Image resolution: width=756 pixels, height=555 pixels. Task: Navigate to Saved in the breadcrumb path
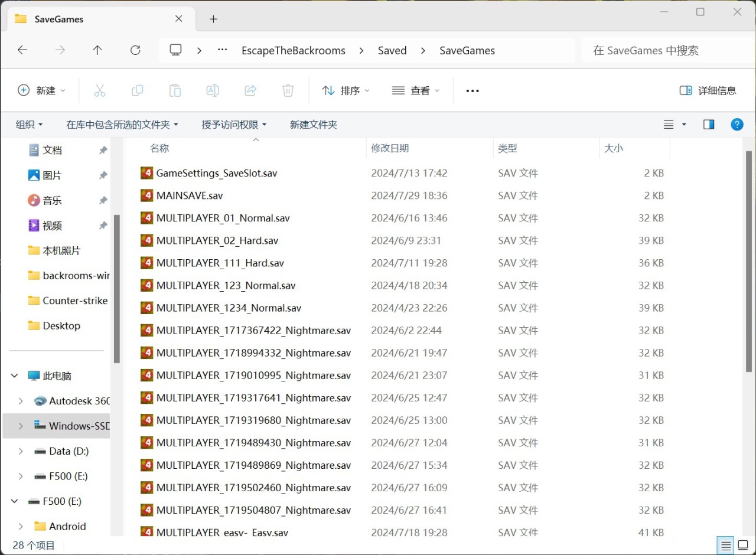[x=392, y=50]
